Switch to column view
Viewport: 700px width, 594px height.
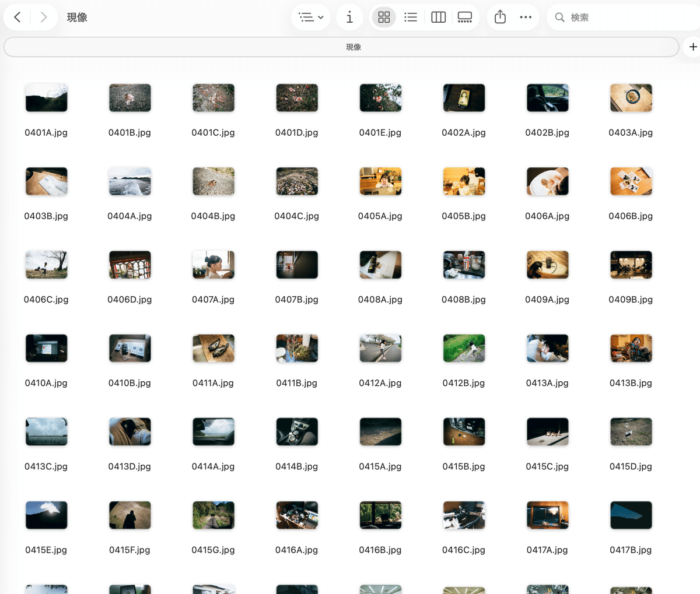coord(438,17)
